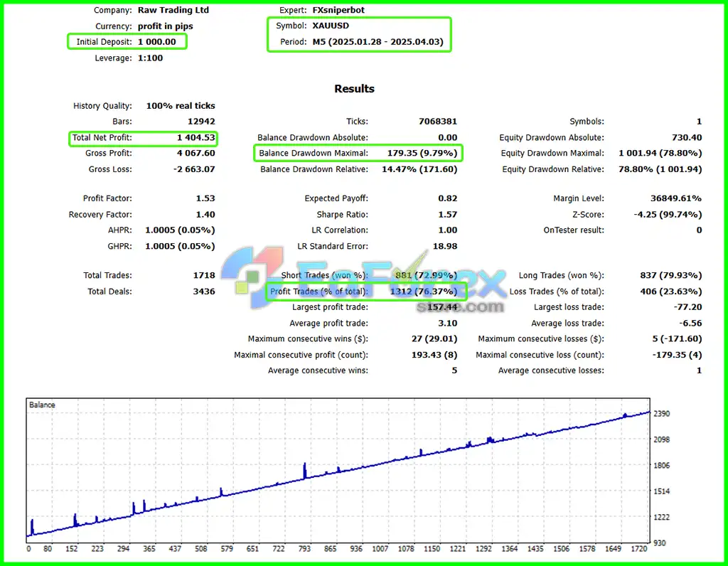Select the Recovery Factor value 1.40
Viewport: 728px width, 566px height.
205,215
